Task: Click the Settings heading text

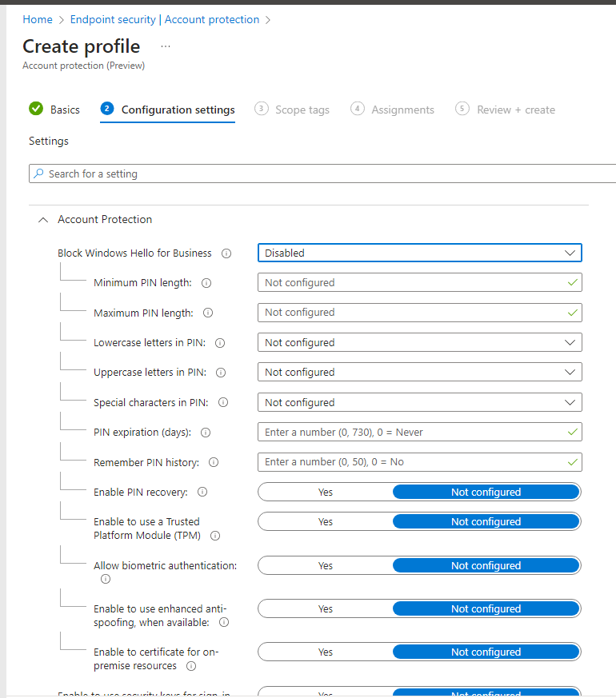Action: tap(49, 141)
